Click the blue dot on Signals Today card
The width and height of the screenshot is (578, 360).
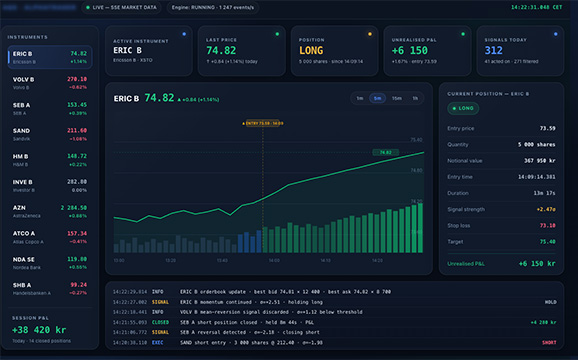pos(556,34)
